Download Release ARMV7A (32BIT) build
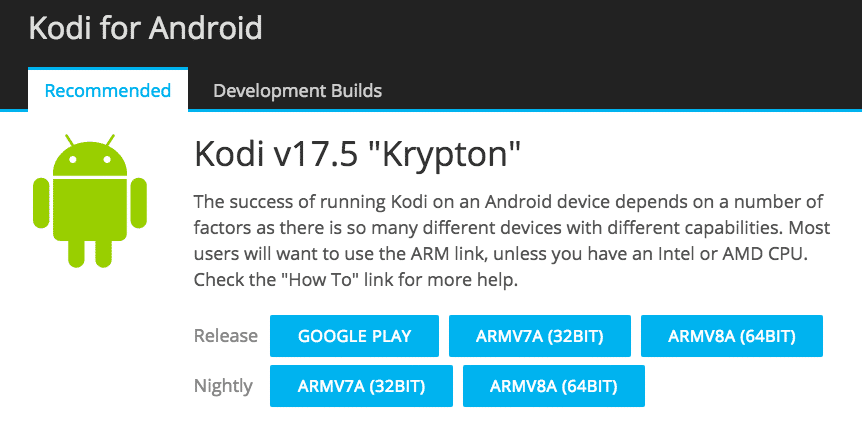The height and width of the screenshot is (440, 862). coord(540,336)
